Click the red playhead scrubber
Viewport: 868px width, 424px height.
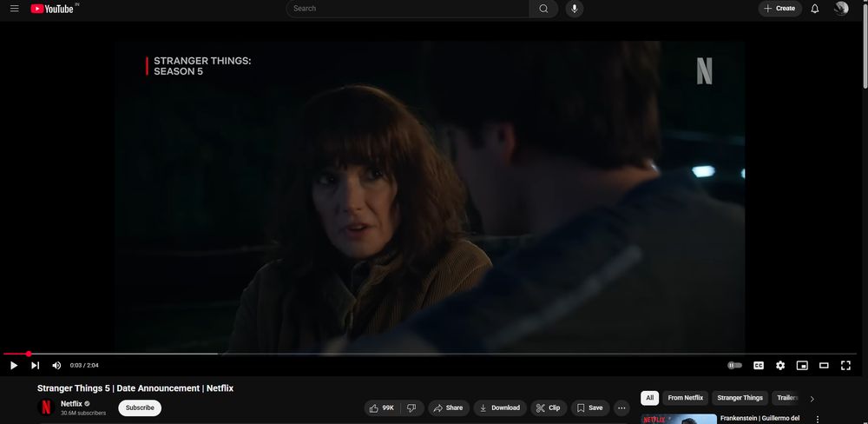(x=29, y=354)
